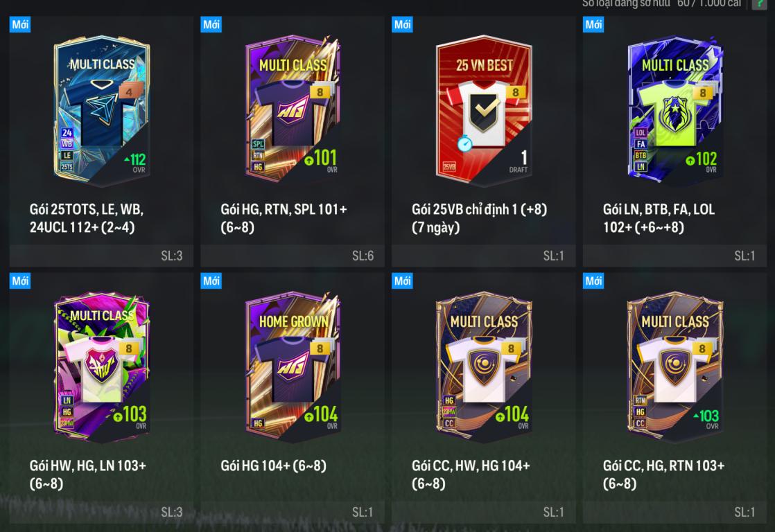Viewport: 775px width, 532px height.
Task: Click the LOL class badge on blue card
Action: (641, 132)
